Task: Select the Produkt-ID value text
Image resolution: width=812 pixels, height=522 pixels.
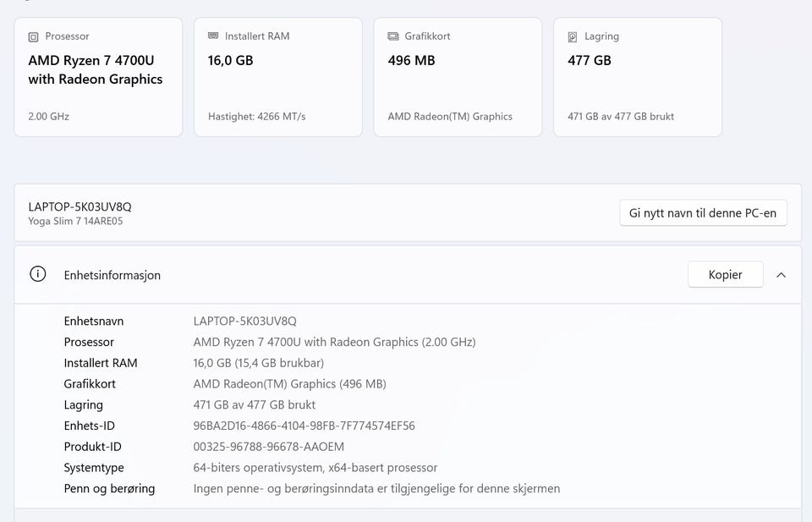Action: click(x=269, y=447)
